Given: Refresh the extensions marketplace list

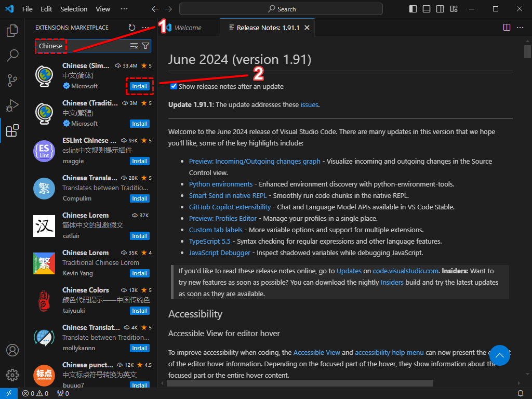Looking at the screenshot, I should tap(132, 28).
